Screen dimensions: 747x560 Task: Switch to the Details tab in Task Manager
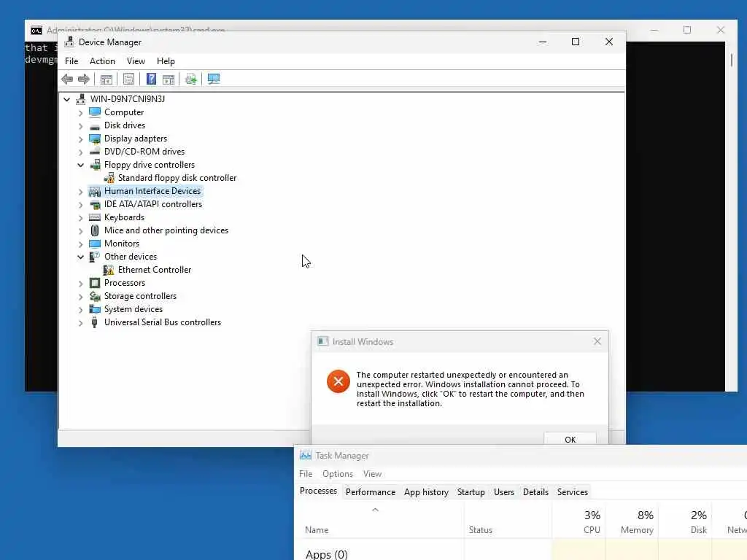coord(535,492)
